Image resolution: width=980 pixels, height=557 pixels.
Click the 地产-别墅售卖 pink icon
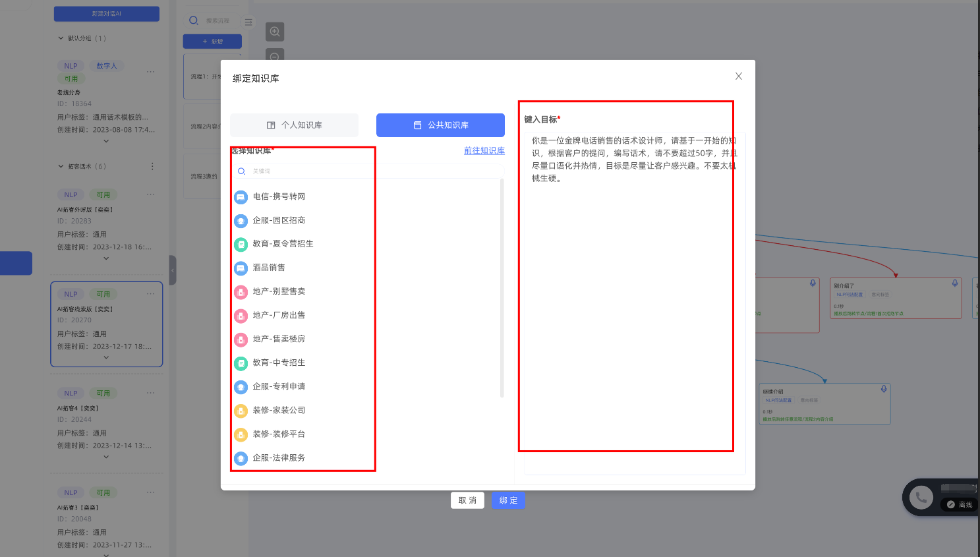coord(241,291)
